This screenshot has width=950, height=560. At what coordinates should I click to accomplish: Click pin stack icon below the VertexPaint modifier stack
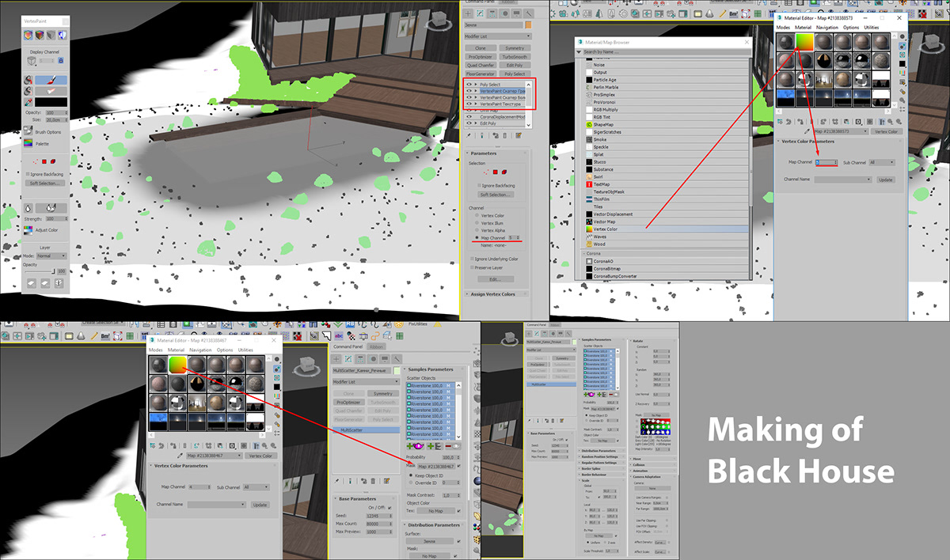pos(469,135)
